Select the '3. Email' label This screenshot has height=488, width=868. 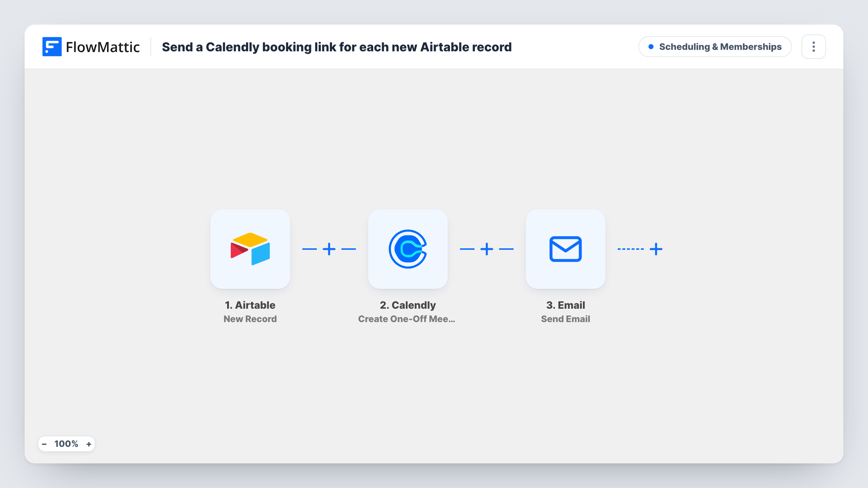coord(565,305)
